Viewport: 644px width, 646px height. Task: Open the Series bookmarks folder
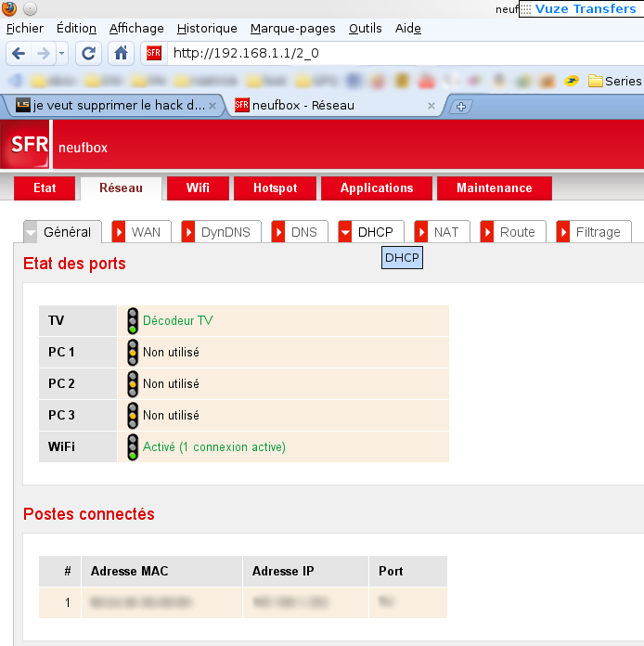[614, 81]
